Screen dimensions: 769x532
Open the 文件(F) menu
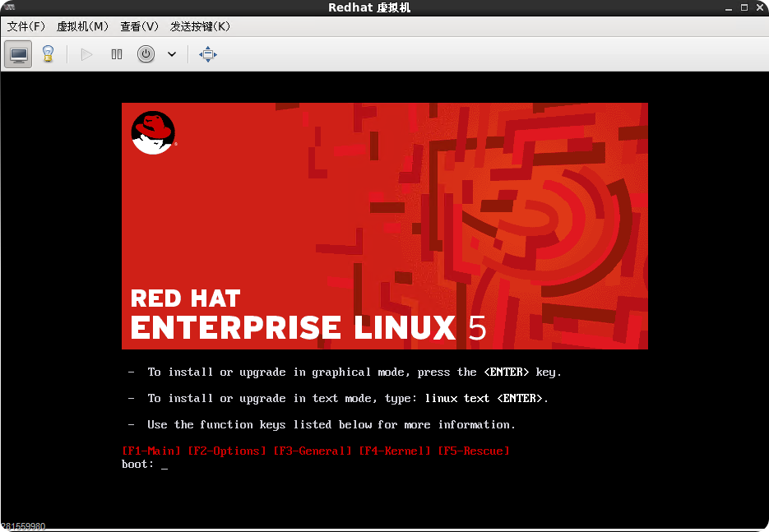coord(26,26)
